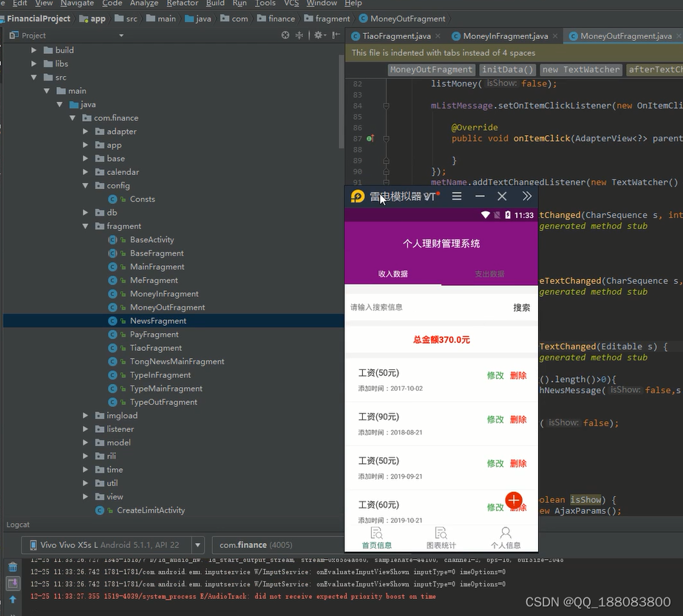The height and width of the screenshot is (616, 683).
Task: Open the emulator hamburger menu
Action: pyautogui.click(x=457, y=196)
